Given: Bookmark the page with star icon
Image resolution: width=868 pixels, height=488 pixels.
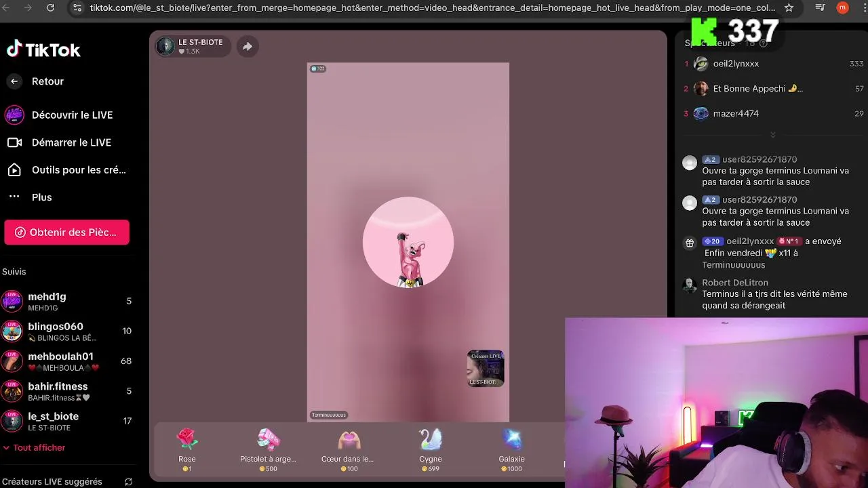Looking at the screenshot, I should 789,7.
